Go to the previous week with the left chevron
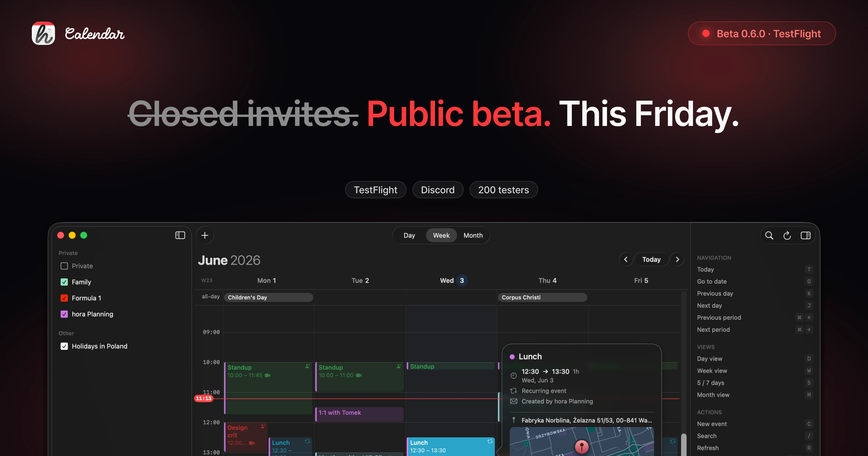 pyautogui.click(x=626, y=259)
